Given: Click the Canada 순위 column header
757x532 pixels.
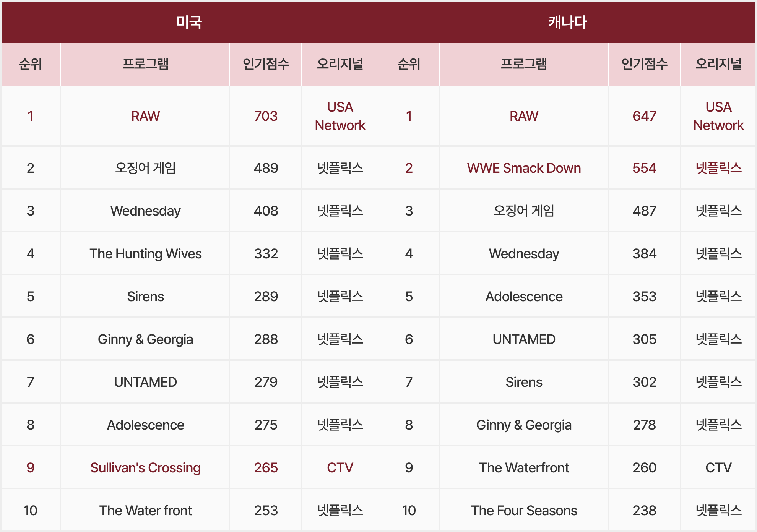Looking at the screenshot, I should click(409, 64).
